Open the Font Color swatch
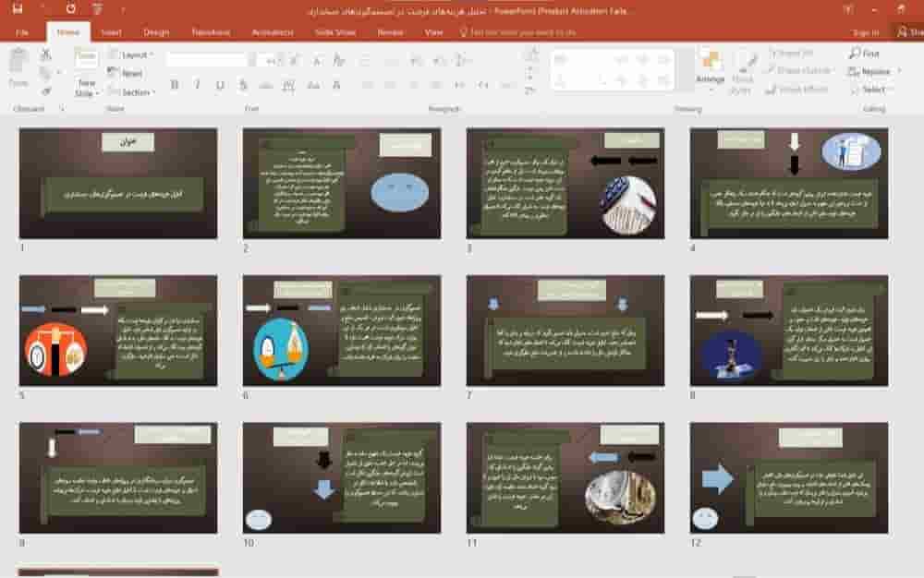The height and width of the screenshot is (578, 924). click(x=336, y=85)
